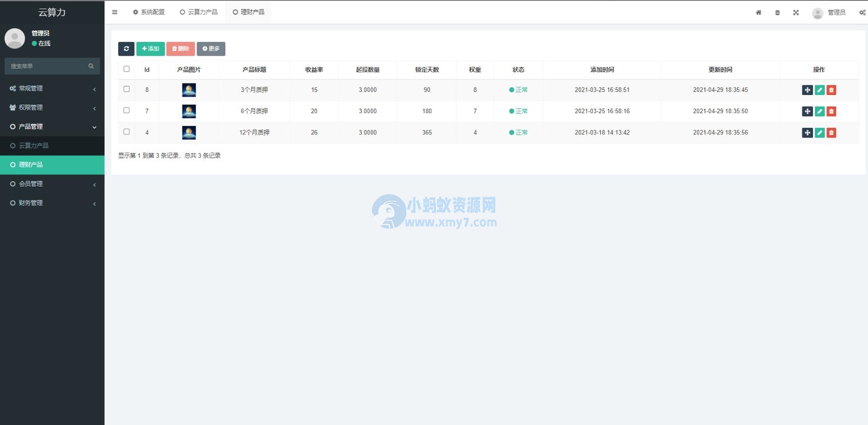868x425 pixels.
Task: Click the drag-sort icon for 6个月质押 row
Action: [x=807, y=111]
